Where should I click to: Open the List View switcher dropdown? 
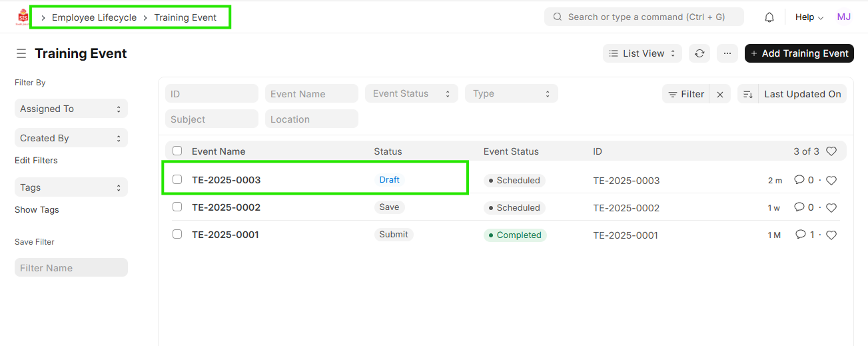pos(642,53)
